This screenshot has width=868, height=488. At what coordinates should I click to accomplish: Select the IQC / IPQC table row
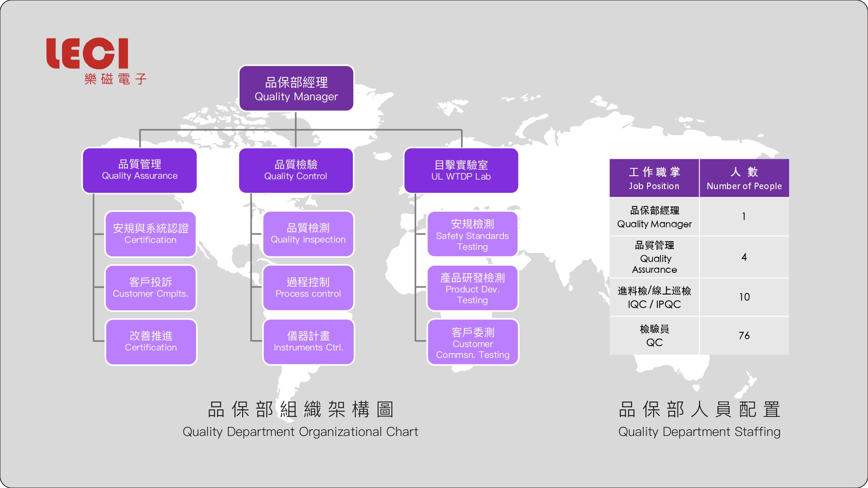654,297
